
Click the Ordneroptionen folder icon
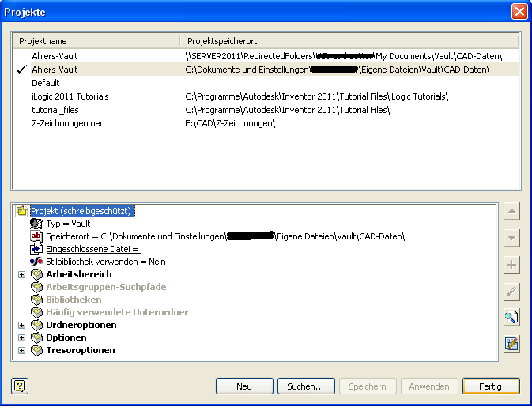click(x=36, y=325)
